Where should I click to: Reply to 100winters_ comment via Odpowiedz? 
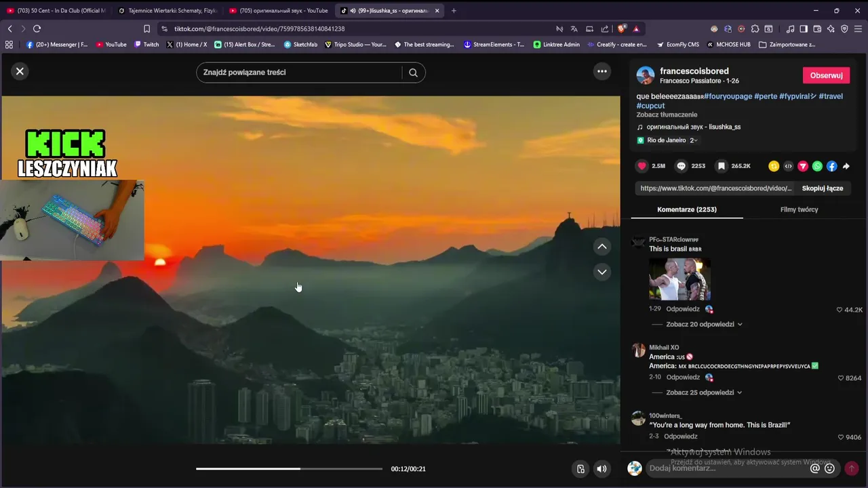pyautogui.click(x=681, y=436)
